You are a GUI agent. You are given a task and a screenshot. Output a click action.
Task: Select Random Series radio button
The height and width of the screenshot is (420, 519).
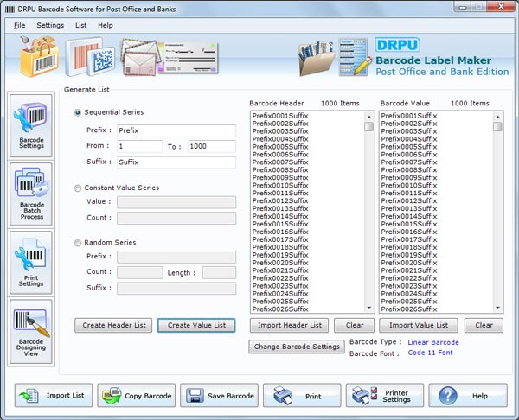[78, 243]
